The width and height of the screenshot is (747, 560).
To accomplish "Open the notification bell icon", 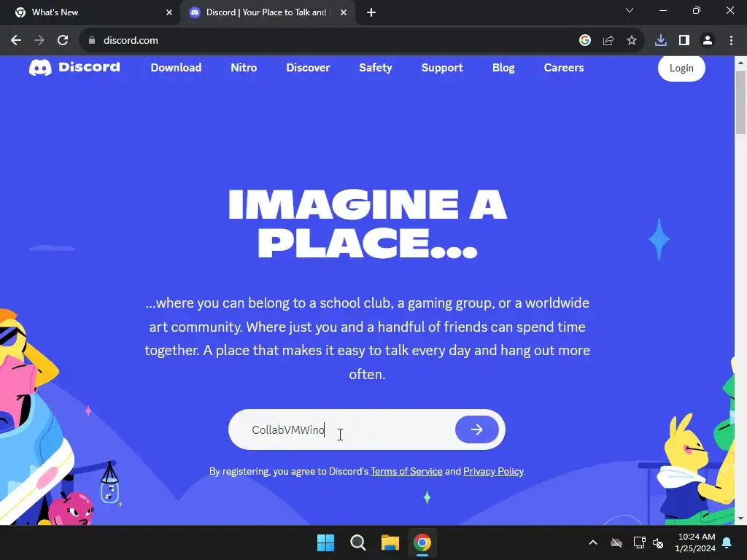I will 727,542.
